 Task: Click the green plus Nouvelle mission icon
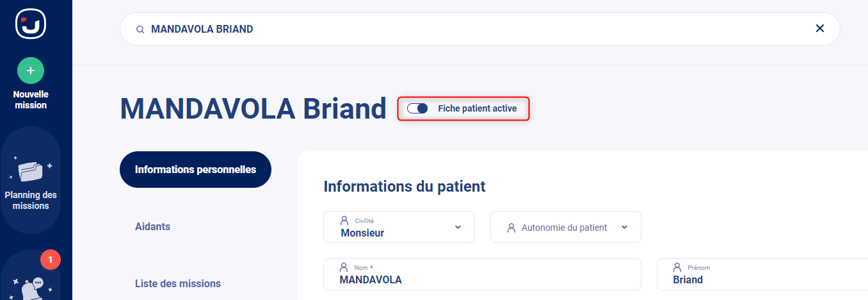click(x=31, y=71)
